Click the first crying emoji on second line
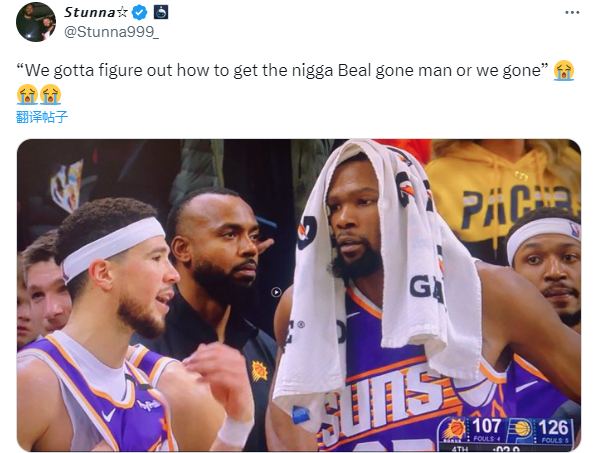Screen dimensions: 596x453 click(27, 94)
